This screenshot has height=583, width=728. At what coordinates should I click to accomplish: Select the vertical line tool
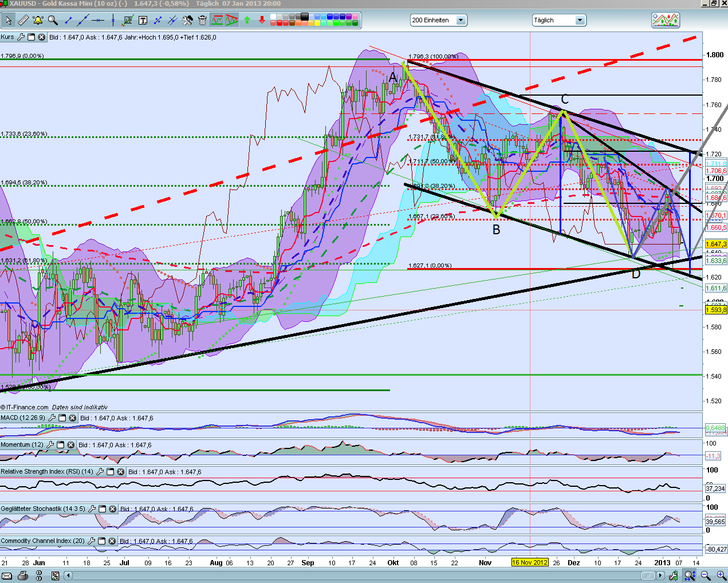click(x=113, y=20)
